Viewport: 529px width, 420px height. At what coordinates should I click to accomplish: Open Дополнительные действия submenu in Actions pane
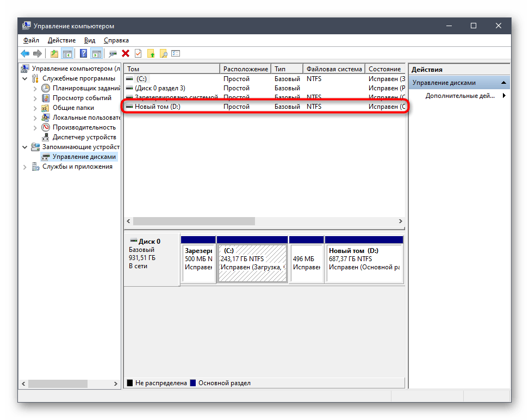click(x=460, y=96)
